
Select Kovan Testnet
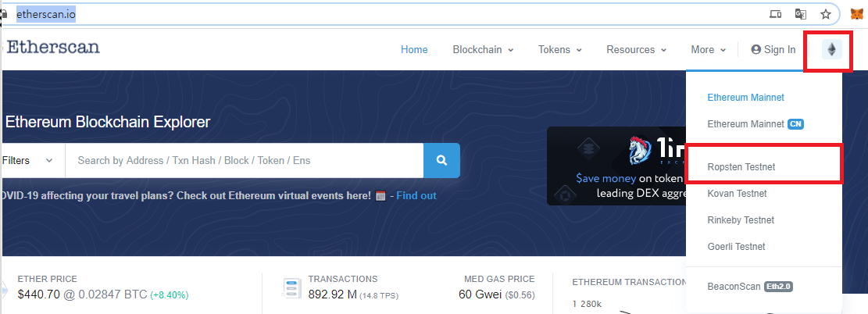pyautogui.click(x=737, y=193)
